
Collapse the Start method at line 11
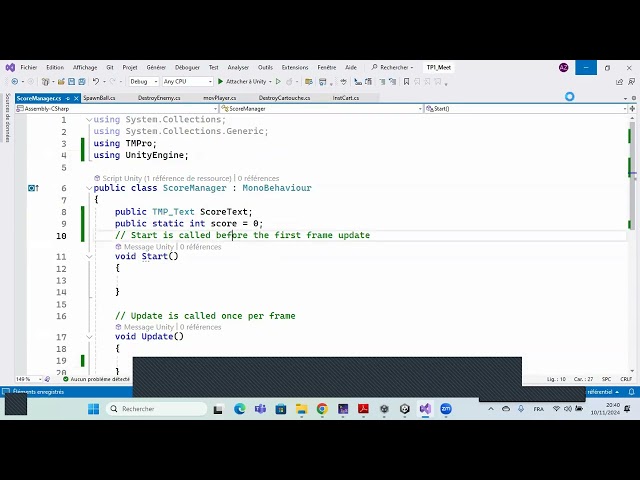pos(89,256)
